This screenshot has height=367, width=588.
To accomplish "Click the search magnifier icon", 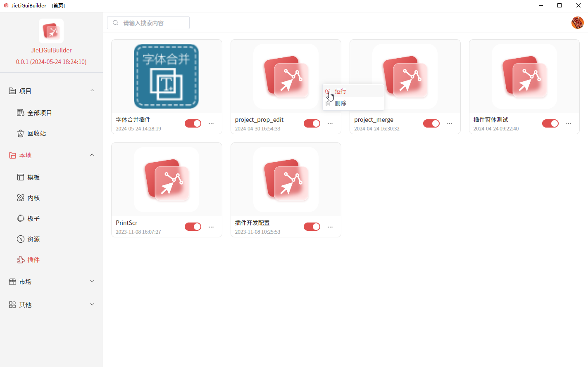I will 116,23.
